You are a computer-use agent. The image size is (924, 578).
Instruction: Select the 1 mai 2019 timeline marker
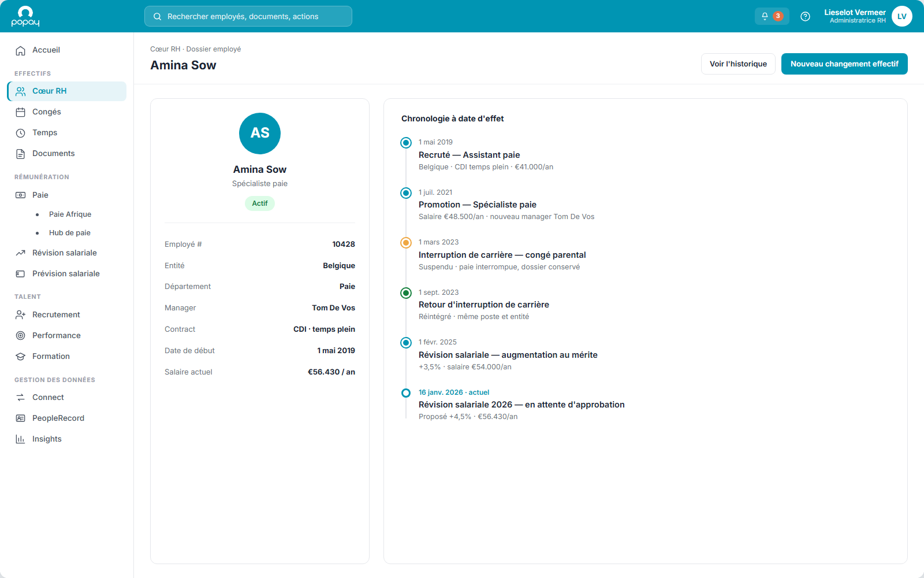(406, 143)
